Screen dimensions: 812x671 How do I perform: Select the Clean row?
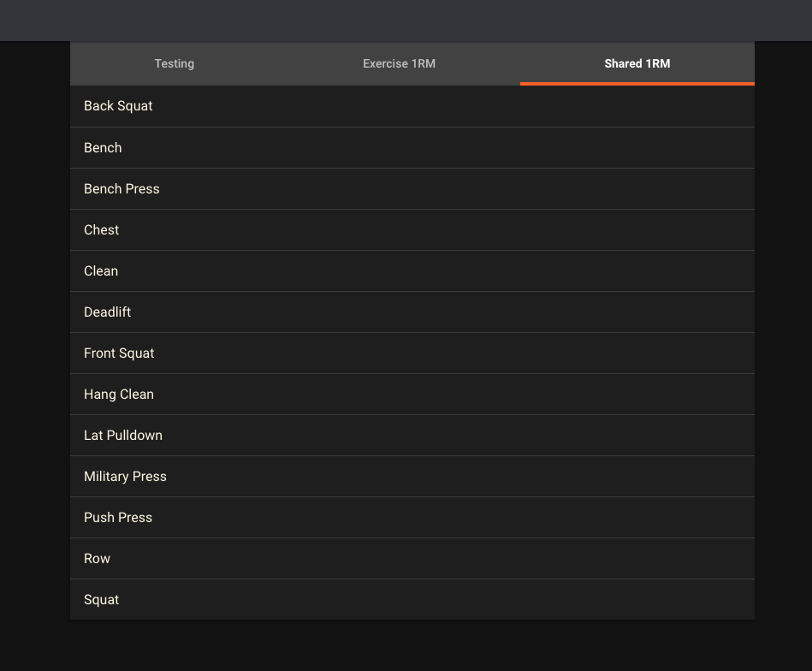click(x=412, y=271)
